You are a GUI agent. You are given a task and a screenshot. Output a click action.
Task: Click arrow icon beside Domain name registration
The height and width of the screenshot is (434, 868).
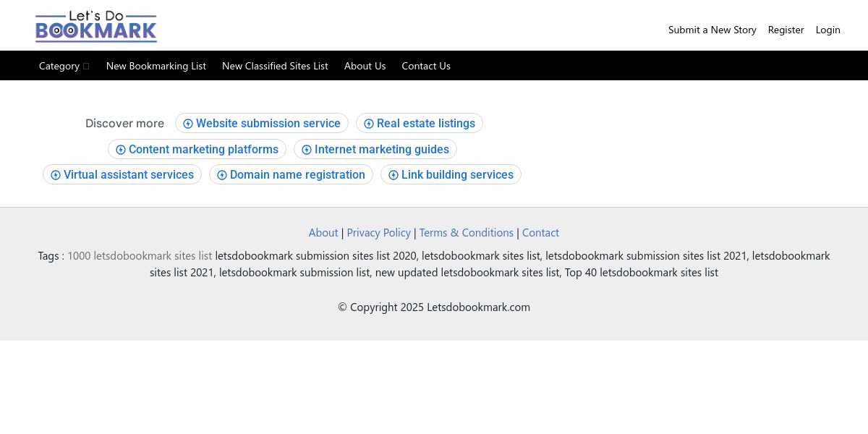coord(222,175)
